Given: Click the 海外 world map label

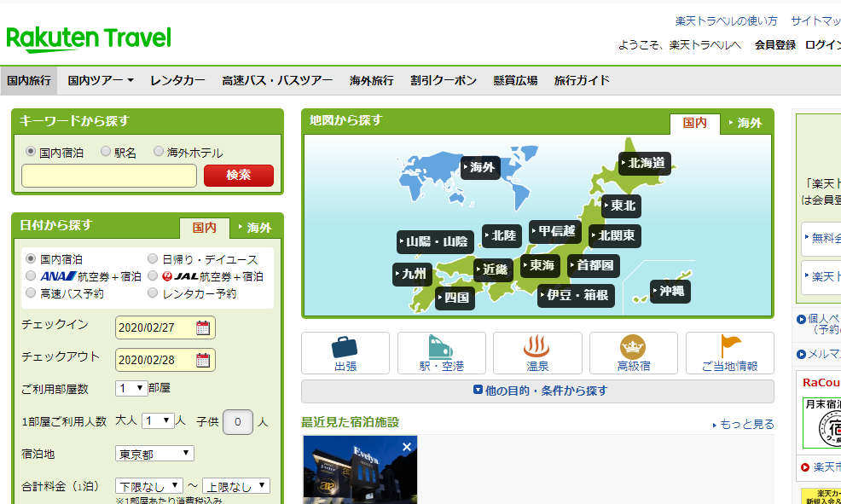Looking at the screenshot, I should point(480,168).
